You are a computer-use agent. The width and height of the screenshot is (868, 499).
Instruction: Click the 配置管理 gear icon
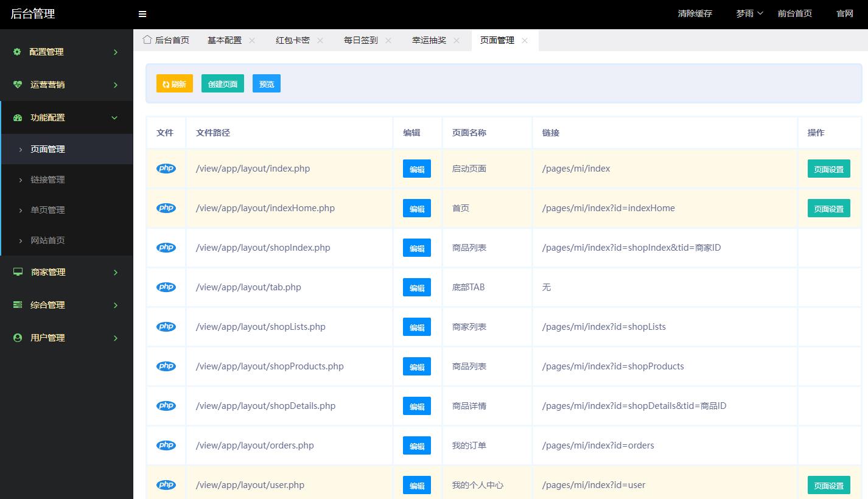click(x=17, y=52)
